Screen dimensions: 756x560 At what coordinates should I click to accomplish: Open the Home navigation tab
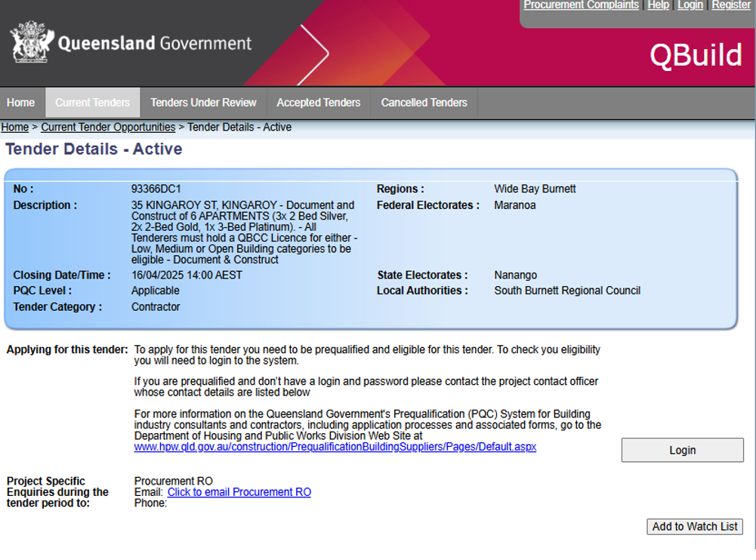[21, 103]
